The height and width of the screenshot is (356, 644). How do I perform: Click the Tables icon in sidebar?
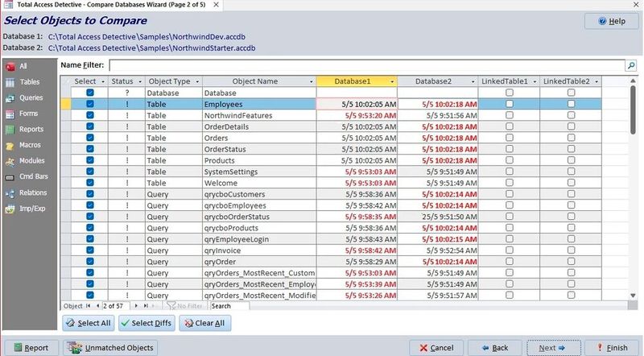[x=10, y=82]
